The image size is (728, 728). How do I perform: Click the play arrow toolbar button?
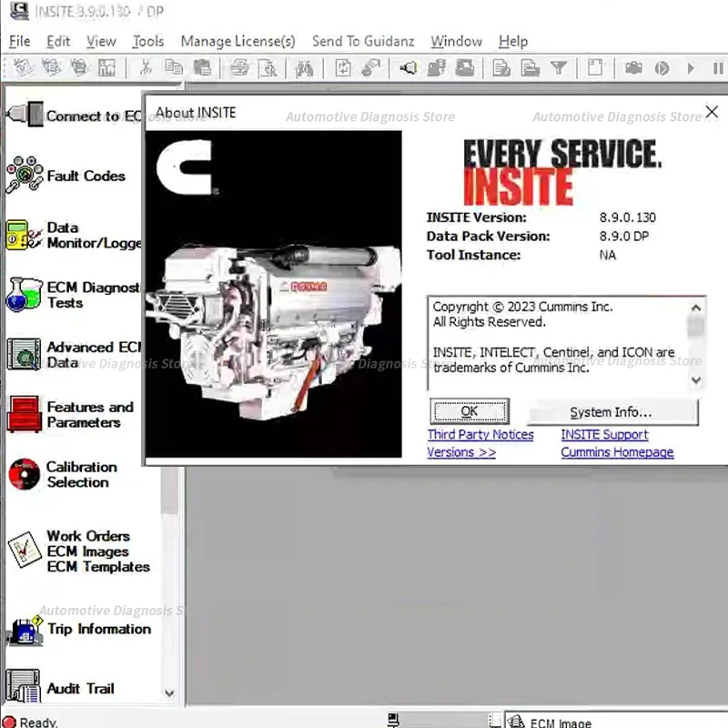pos(691,68)
